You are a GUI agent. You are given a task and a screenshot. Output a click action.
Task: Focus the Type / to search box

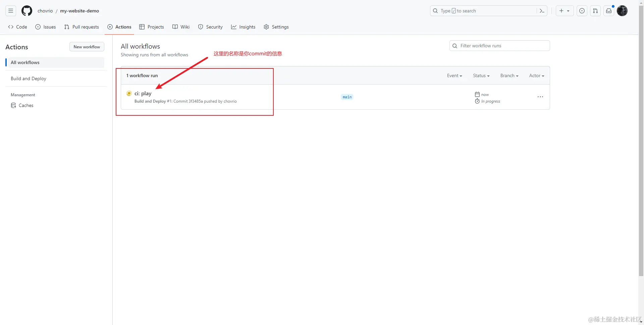[x=488, y=11]
